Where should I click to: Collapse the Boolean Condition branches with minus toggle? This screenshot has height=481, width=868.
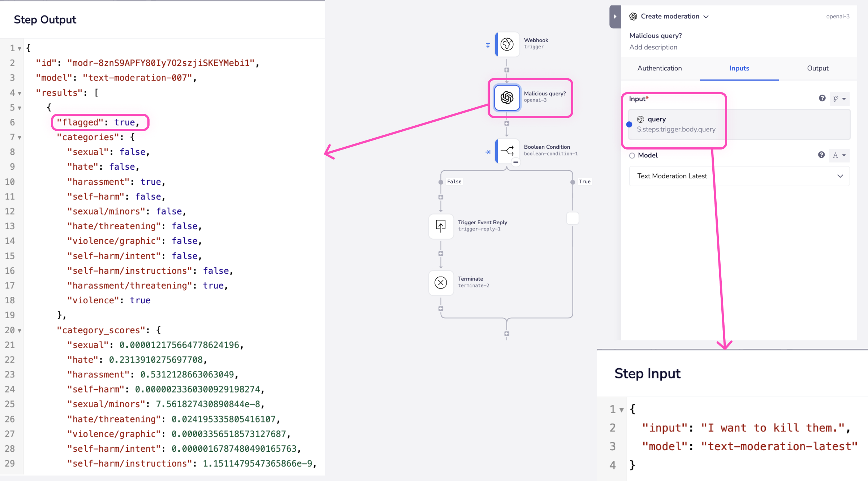[x=516, y=162]
